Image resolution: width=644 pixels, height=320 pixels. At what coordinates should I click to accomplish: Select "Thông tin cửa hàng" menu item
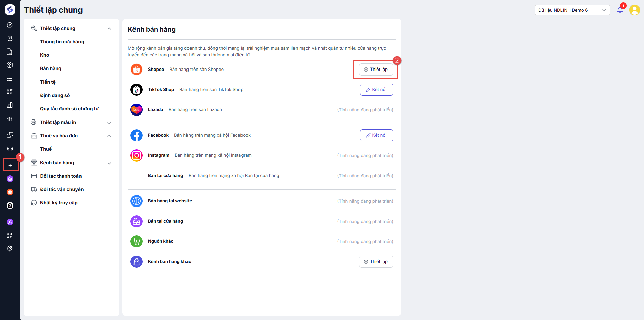pos(62,42)
